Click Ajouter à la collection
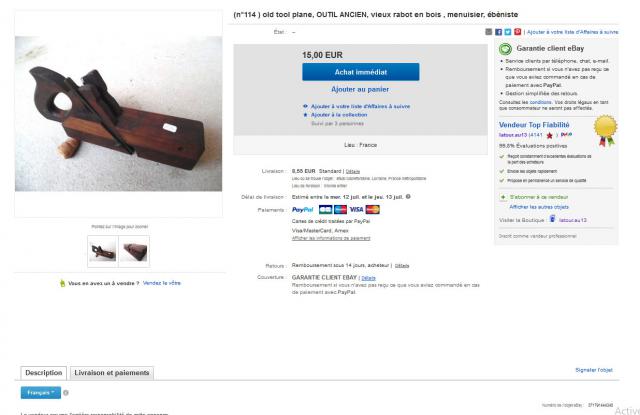 tap(336, 115)
